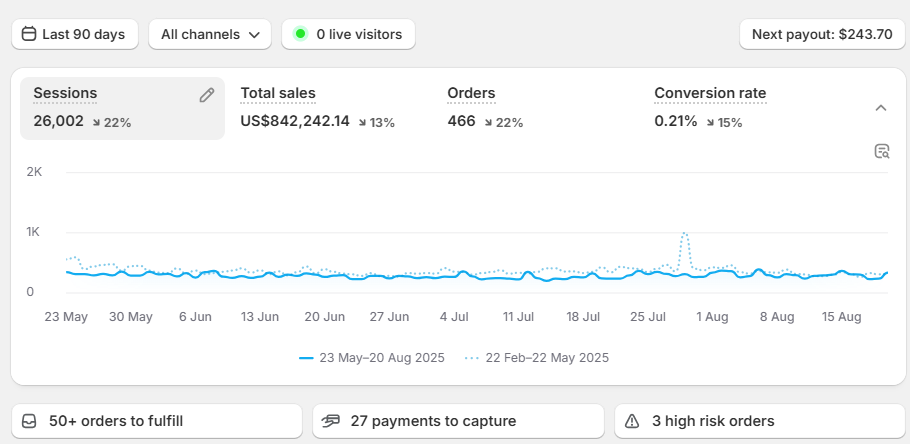Click the calendar icon in date range button

tap(29, 34)
